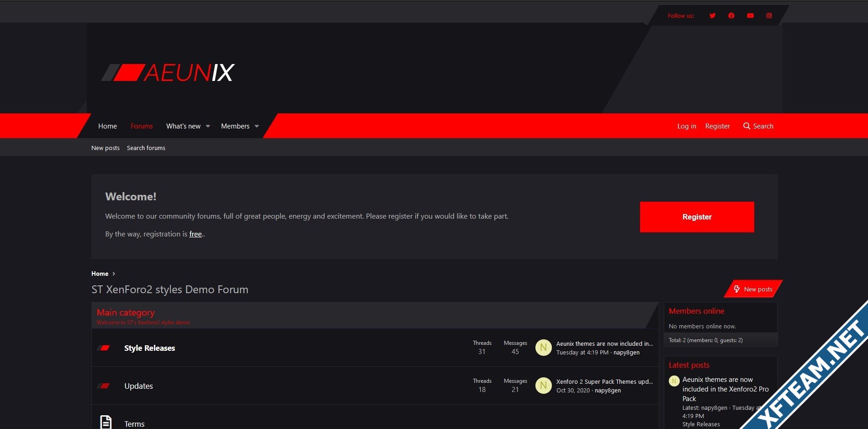
Task: Click the Aeunix logo
Action: (168, 73)
